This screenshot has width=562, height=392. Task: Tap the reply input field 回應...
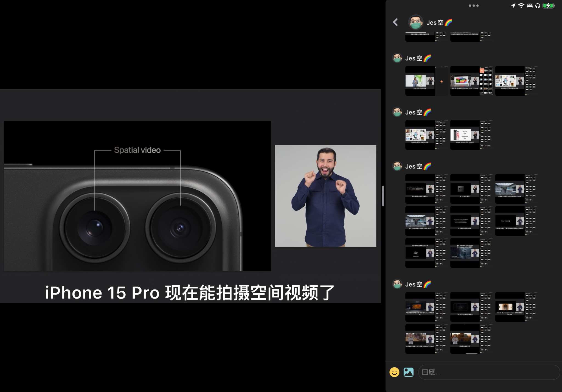[489, 372]
